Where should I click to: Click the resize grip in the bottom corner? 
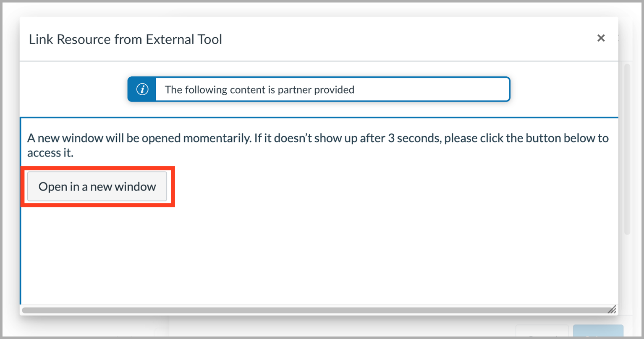[x=612, y=310]
